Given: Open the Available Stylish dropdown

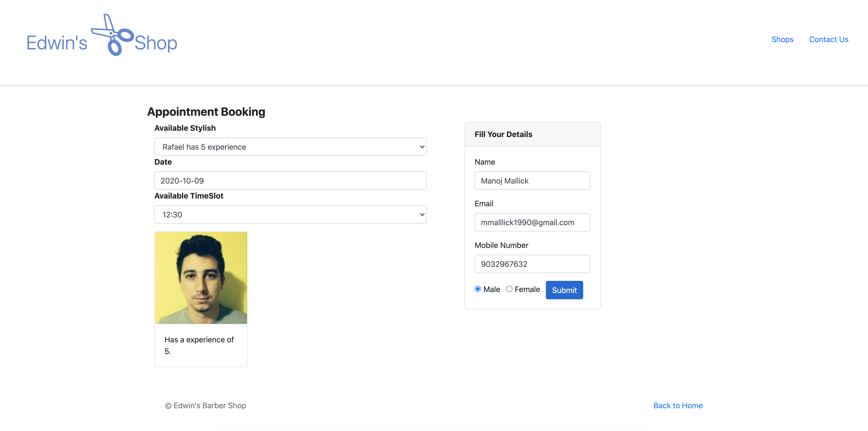Looking at the screenshot, I should click(290, 146).
